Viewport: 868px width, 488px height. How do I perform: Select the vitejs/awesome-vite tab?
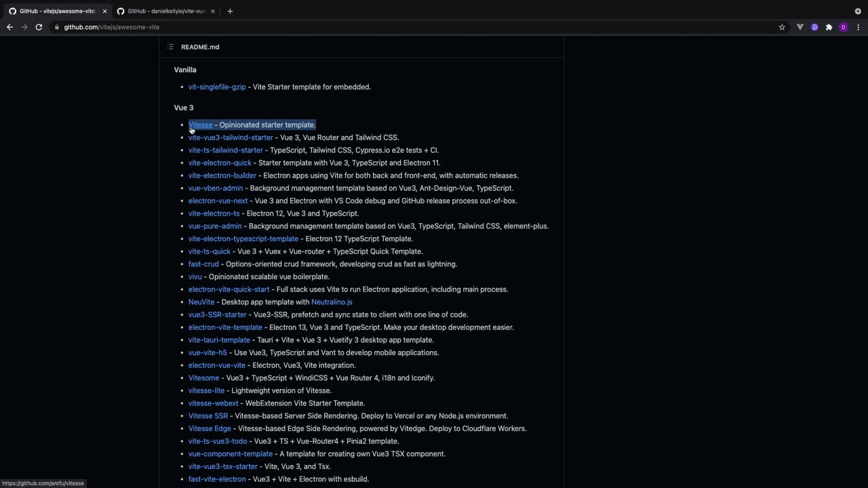pos(57,11)
